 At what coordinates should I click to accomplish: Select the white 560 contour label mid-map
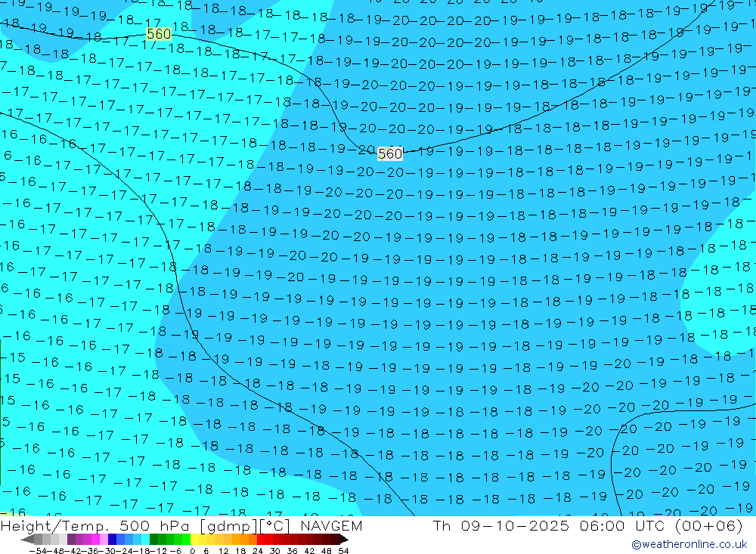click(x=389, y=153)
